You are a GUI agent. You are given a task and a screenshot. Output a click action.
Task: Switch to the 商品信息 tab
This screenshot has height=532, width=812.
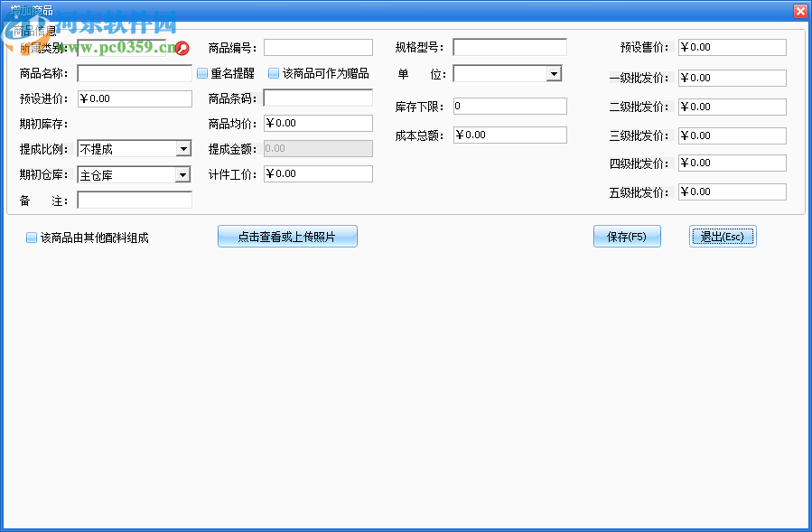[33, 28]
